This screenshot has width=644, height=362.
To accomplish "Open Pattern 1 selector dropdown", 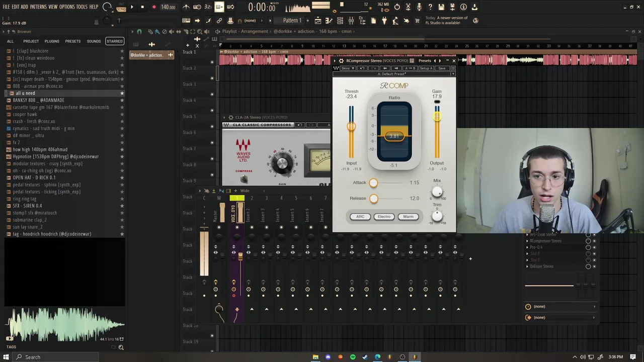I will coord(292,21).
